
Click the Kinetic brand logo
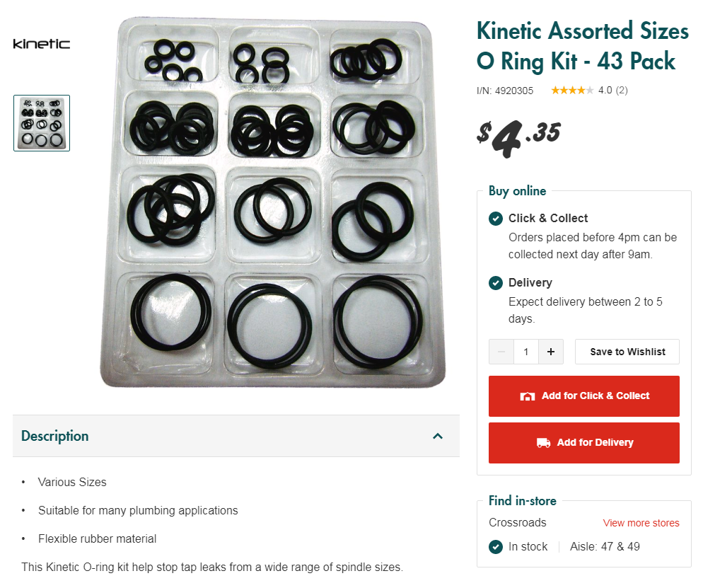41,43
